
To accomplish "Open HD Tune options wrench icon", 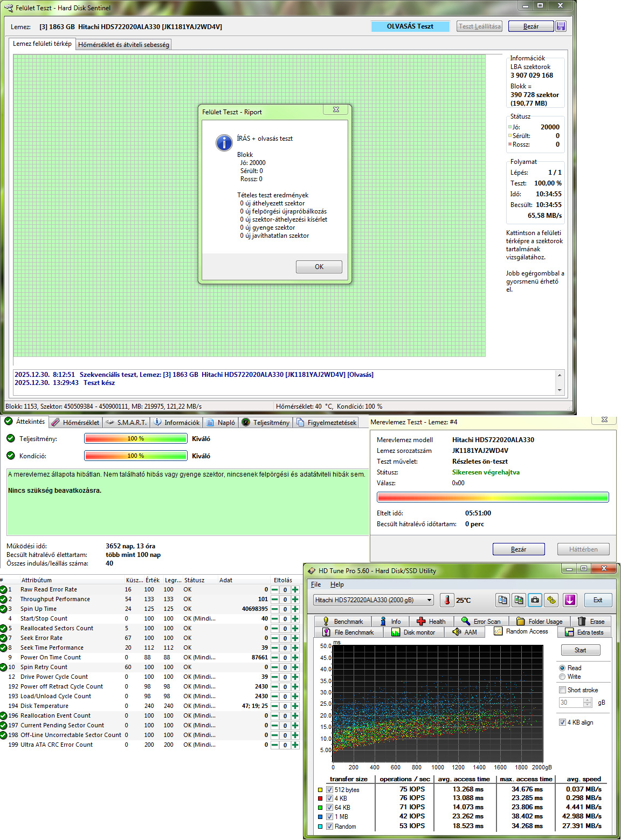I will [551, 600].
